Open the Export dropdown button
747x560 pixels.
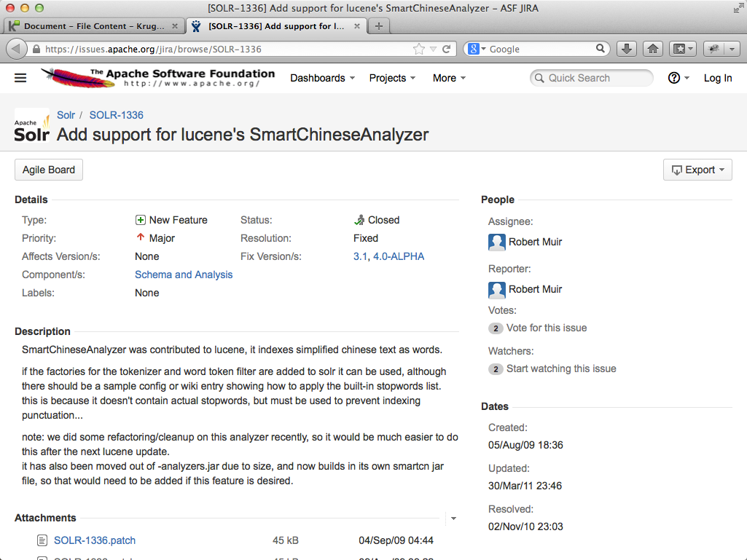click(697, 170)
